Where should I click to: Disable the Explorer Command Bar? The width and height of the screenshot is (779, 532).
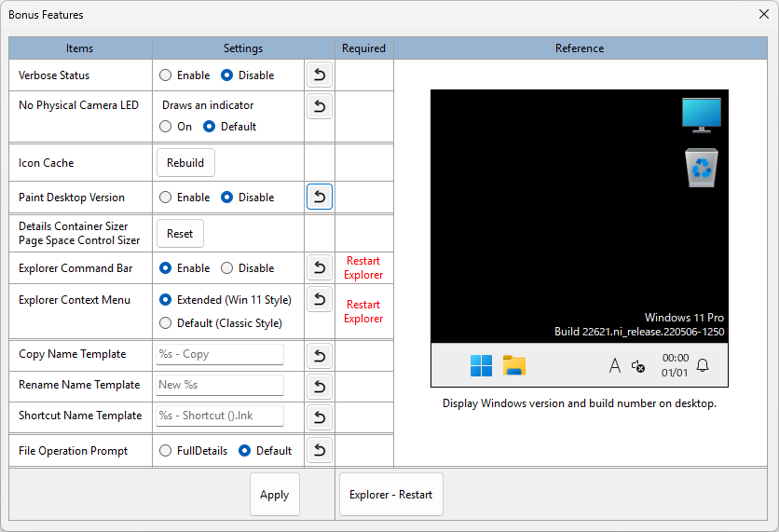tap(248, 268)
